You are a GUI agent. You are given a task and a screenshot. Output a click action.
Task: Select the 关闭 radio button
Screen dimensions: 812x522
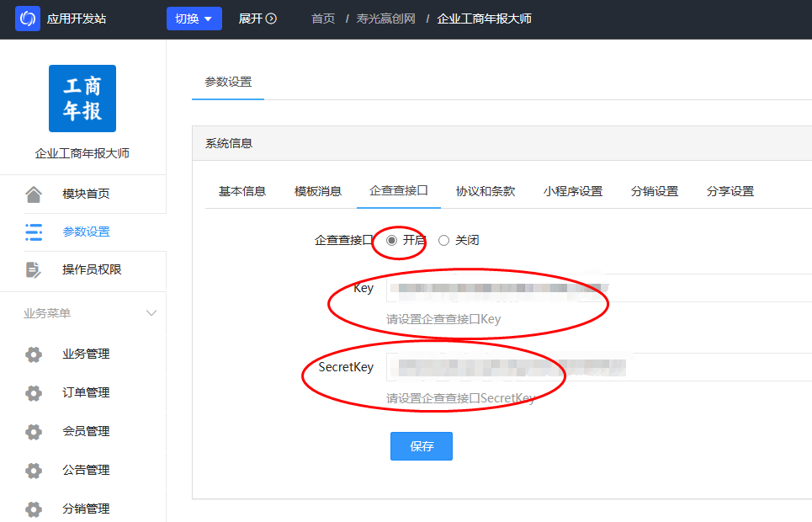pos(443,240)
